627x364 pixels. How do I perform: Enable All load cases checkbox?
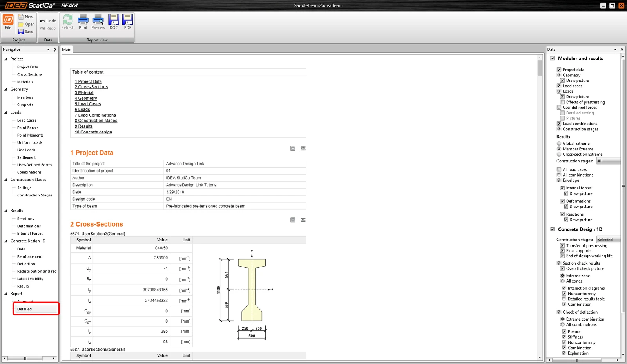click(x=559, y=169)
